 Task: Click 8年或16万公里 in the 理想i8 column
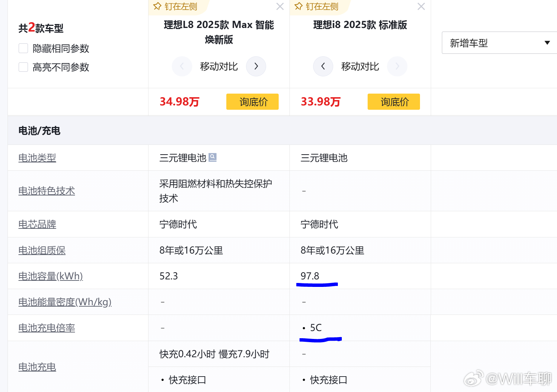point(332,250)
